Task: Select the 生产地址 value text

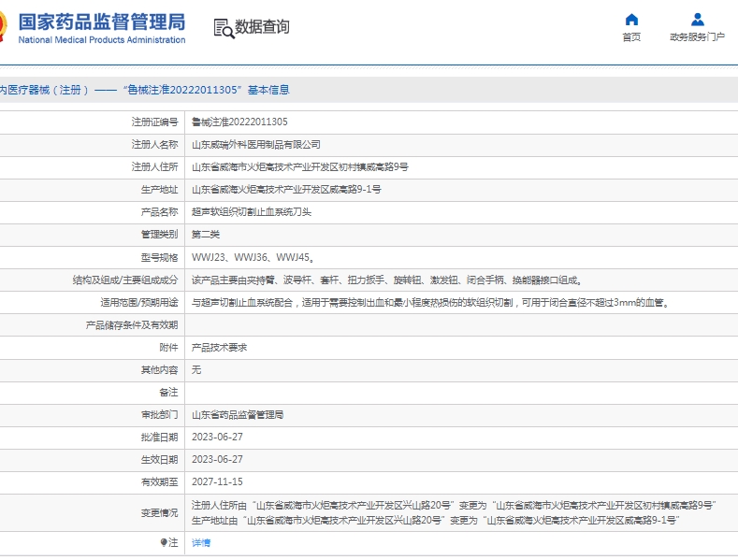Action: pyautogui.click(x=286, y=190)
